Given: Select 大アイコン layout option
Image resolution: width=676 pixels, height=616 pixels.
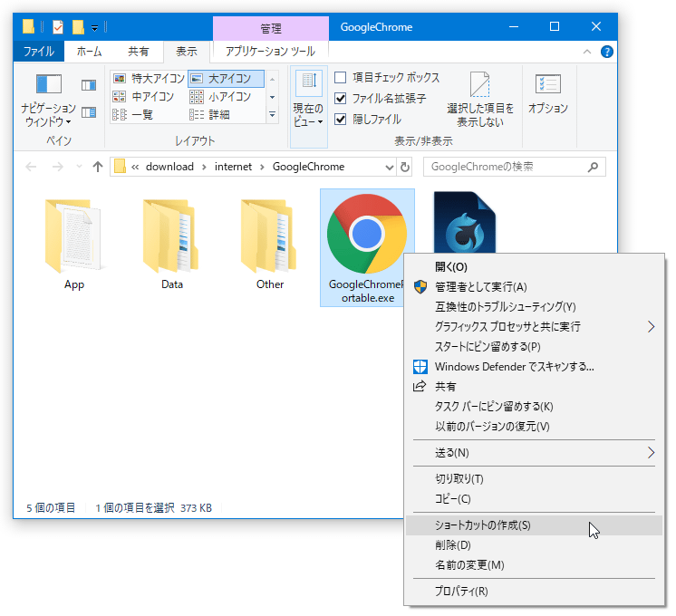Looking at the screenshot, I should tap(226, 79).
